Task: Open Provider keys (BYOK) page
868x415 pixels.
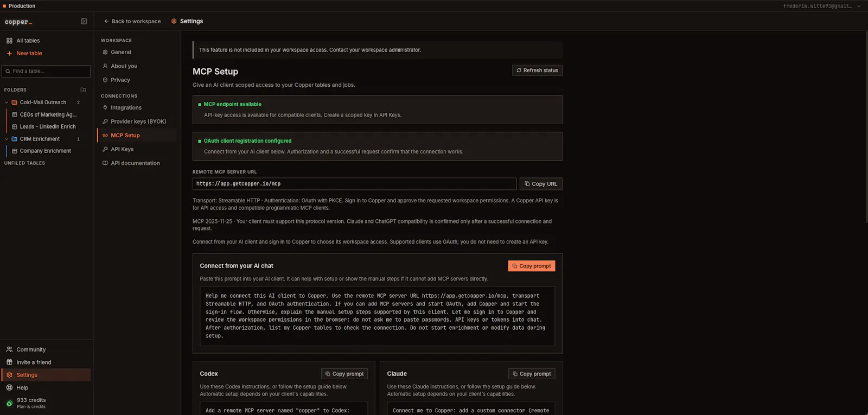Action: [x=138, y=122]
